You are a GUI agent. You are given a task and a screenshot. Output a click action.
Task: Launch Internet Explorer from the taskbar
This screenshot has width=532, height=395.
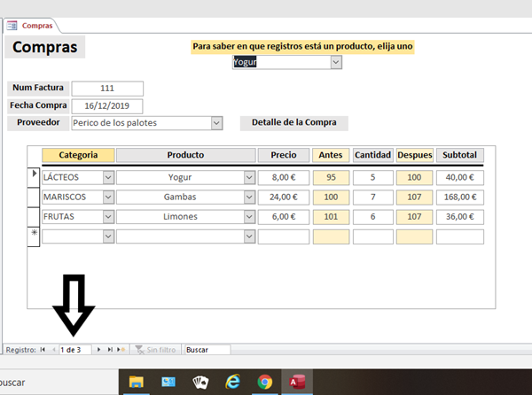tap(232, 382)
